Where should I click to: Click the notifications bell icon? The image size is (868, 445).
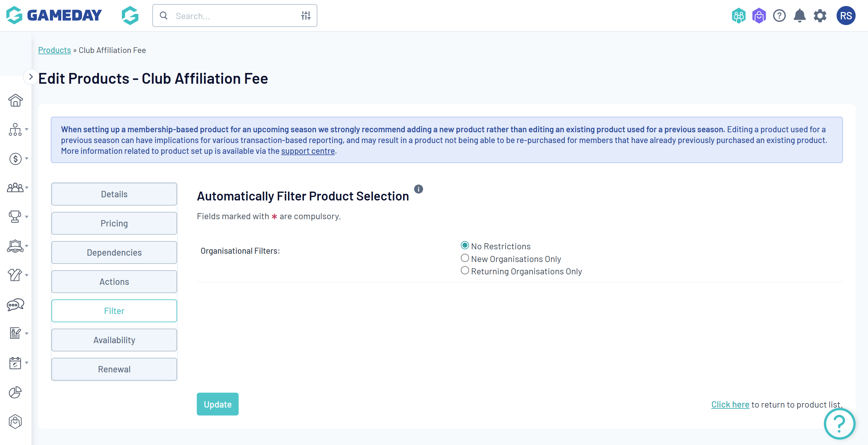click(x=799, y=16)
